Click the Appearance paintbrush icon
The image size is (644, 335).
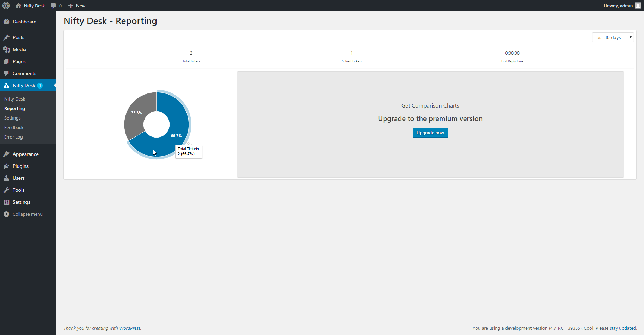tap(6, 154)
